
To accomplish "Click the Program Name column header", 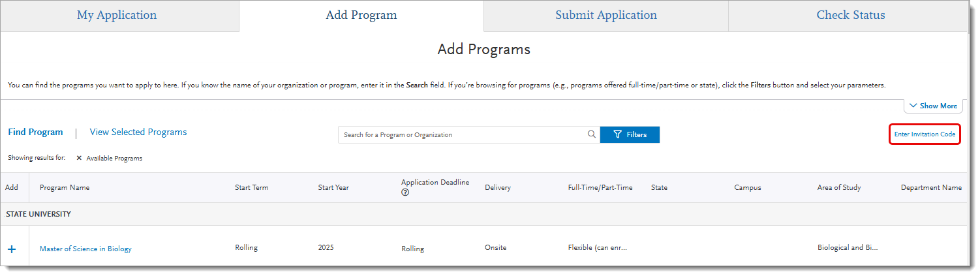I will (65, 187).
